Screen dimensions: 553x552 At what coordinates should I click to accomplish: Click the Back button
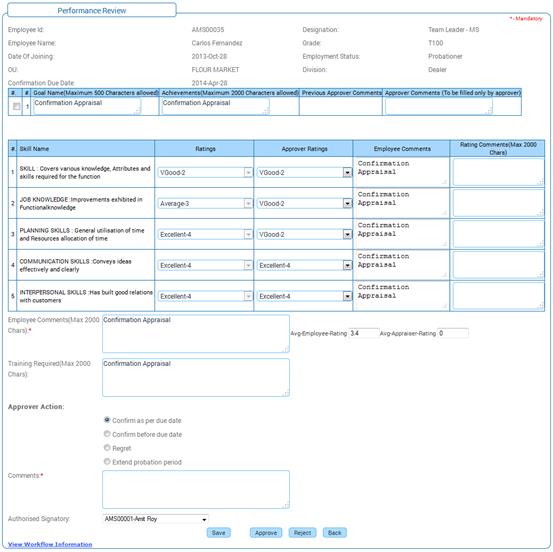334,533
